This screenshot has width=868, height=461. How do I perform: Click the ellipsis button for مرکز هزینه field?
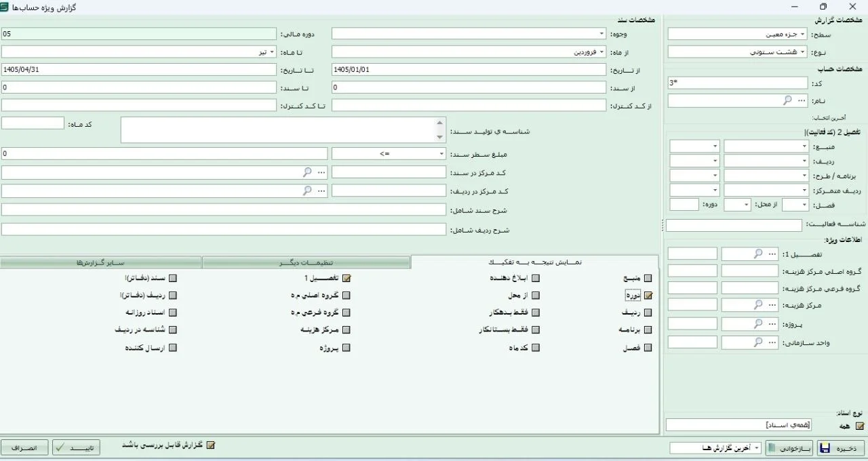[772, 305]
